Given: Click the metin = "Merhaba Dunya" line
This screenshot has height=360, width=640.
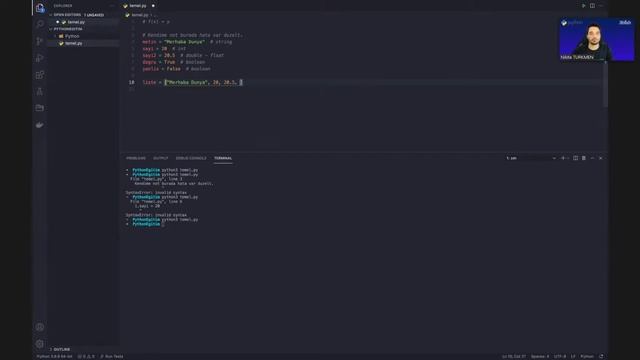Looking at the screenshot, I should coord(187,42).
